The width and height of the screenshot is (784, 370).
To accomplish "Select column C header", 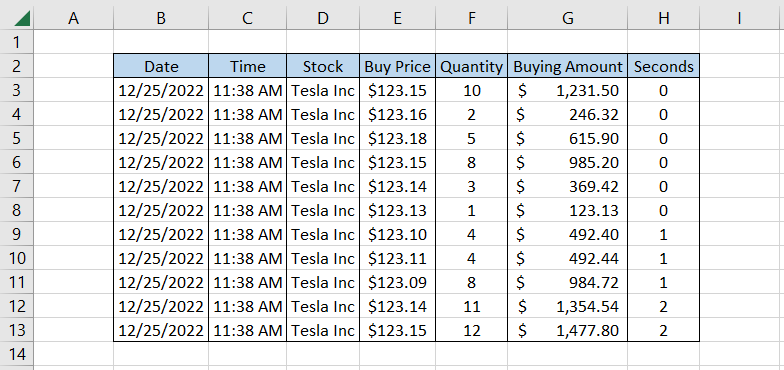I will [x=248, y=18].
